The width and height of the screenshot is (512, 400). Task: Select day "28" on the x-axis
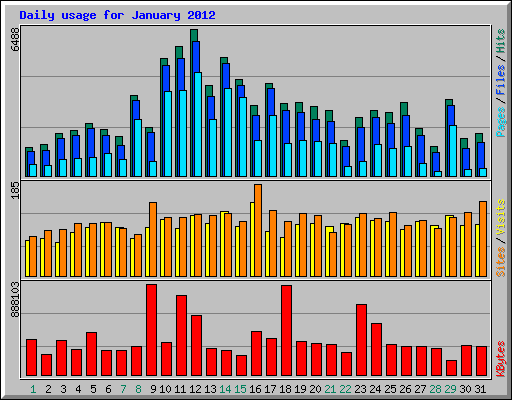[435, 389]
